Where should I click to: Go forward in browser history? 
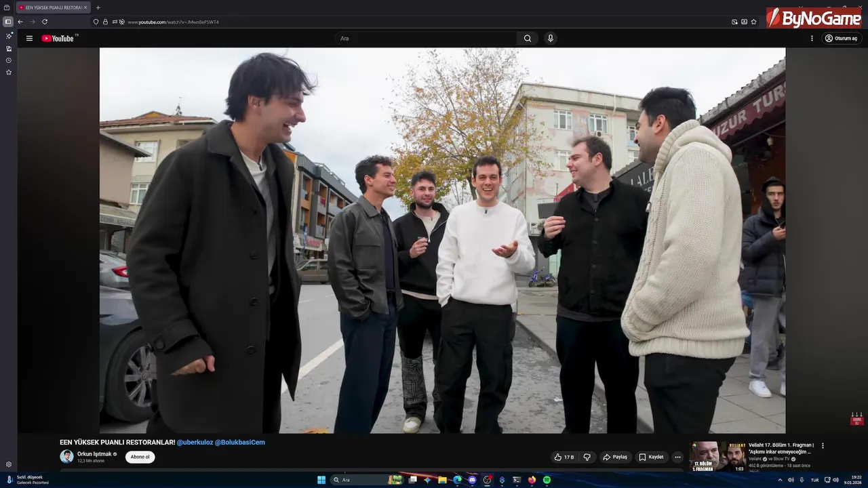coord(33,22)
